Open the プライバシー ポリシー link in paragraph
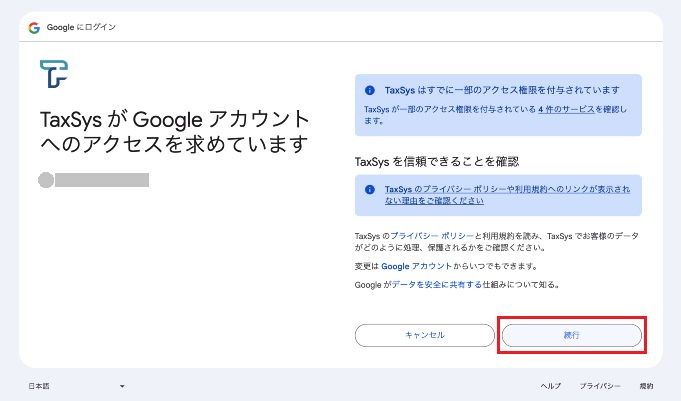This screenshot has width=681, height=401. (x=432, y=236)
